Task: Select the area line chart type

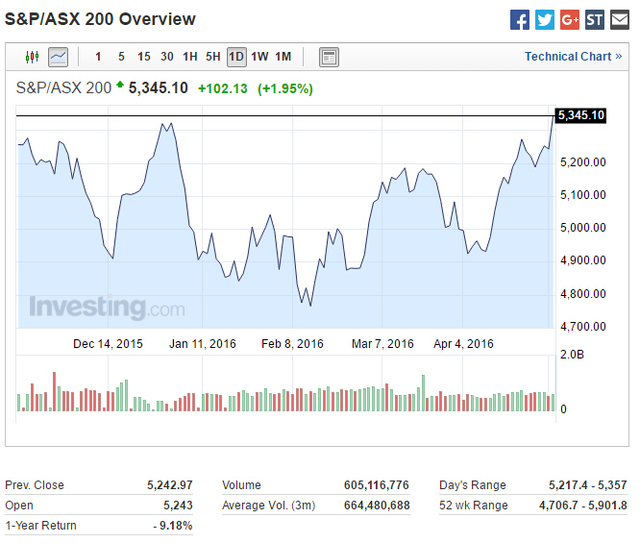Action: [x=58, y=57]
